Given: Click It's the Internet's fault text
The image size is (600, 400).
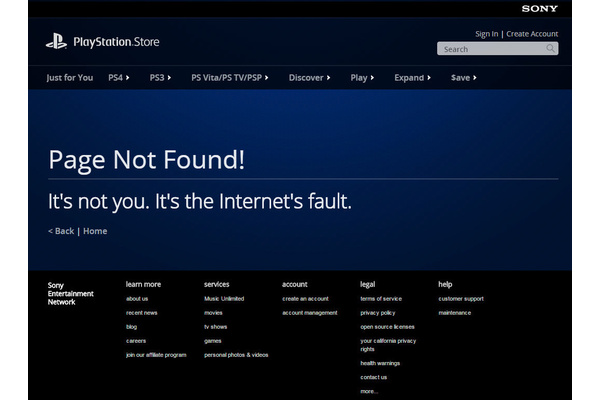Looking at the screenshot, I should tap(253, 201).
